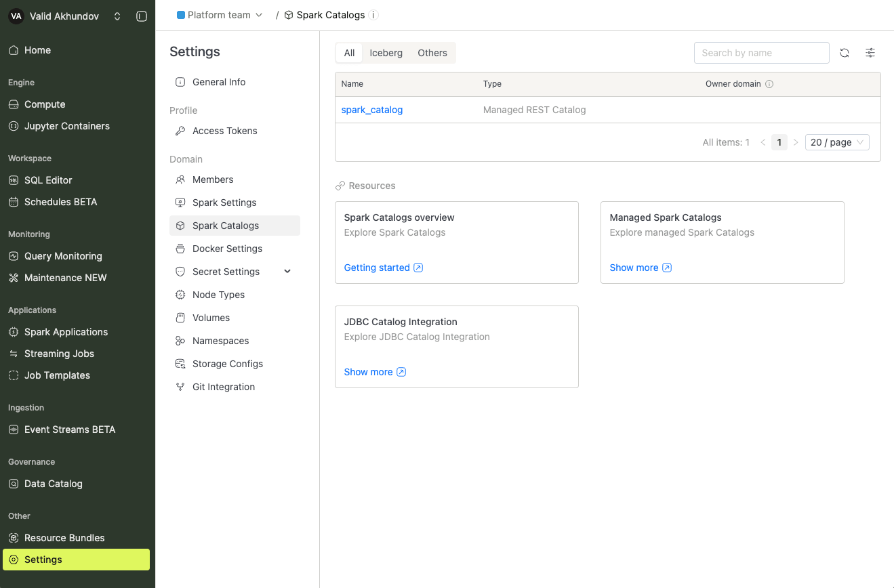
Task: Open the Platform team domain dropdown
Action: tap(220, 15)
